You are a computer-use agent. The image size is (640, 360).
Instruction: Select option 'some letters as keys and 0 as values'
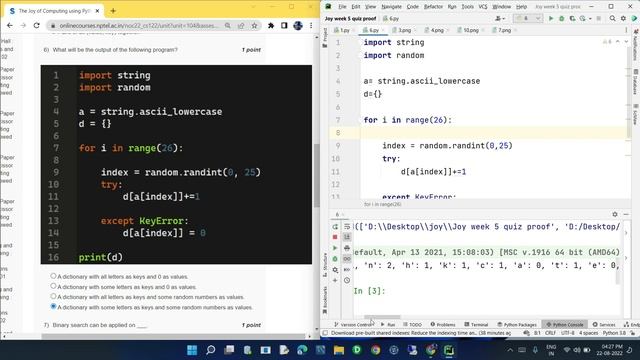pos(53,286)
